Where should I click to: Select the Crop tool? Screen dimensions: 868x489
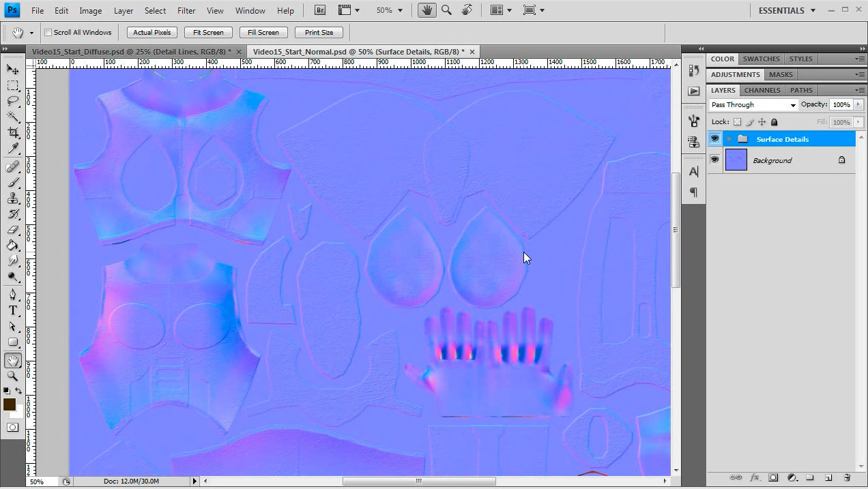coord(13,132)
